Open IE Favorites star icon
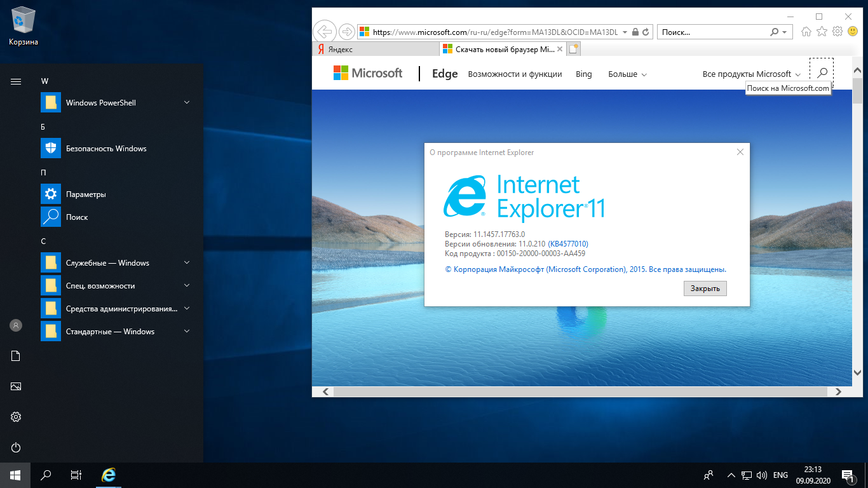The image size is (868, 488). coord(822,31)
